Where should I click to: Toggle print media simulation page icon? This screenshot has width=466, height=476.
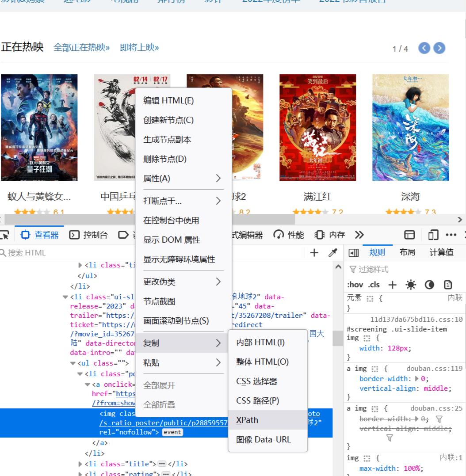pos(448,285)
